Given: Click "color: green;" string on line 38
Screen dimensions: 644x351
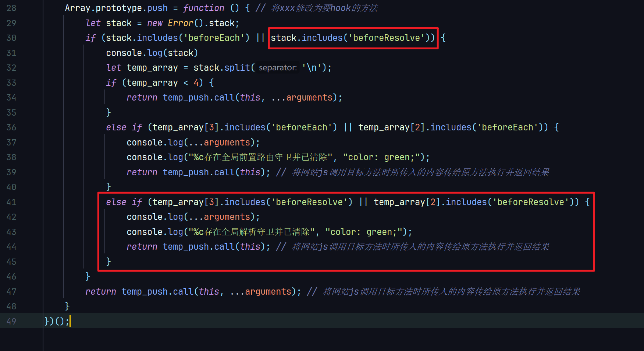Looking at the screenshot, I should (381, 157).
